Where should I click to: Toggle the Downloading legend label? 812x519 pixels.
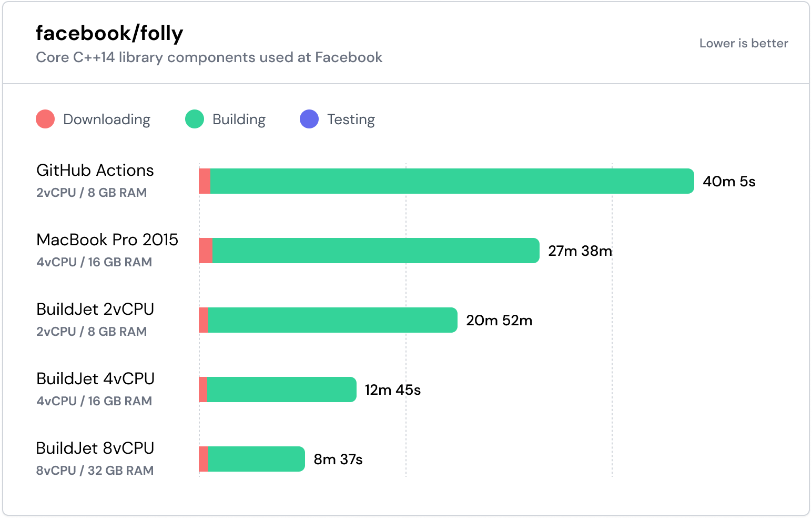pos(107,119)
